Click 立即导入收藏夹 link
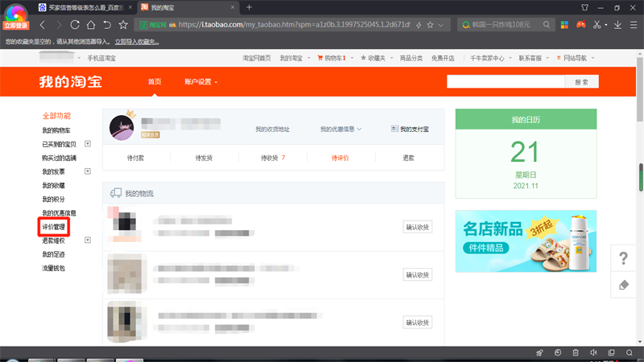This screenshot has width=644, height=362. 137,42
